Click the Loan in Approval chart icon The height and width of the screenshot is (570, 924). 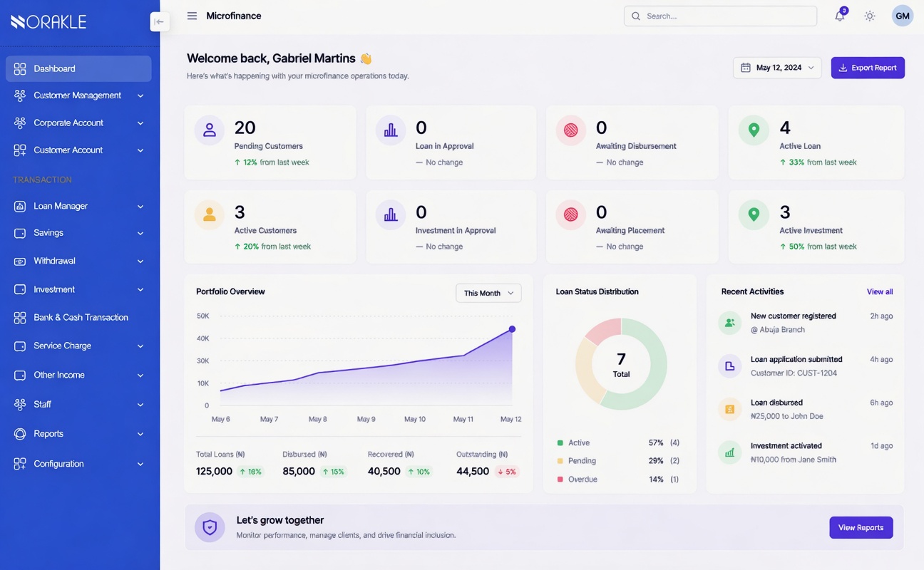(x=391, y=130)
